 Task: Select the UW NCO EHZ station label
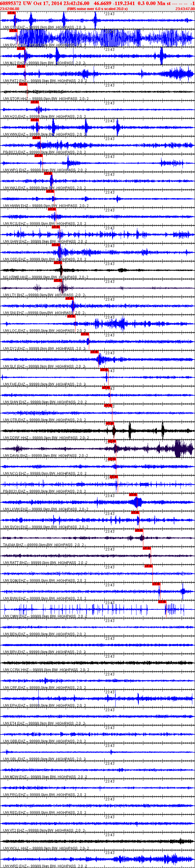click(45, 474)
